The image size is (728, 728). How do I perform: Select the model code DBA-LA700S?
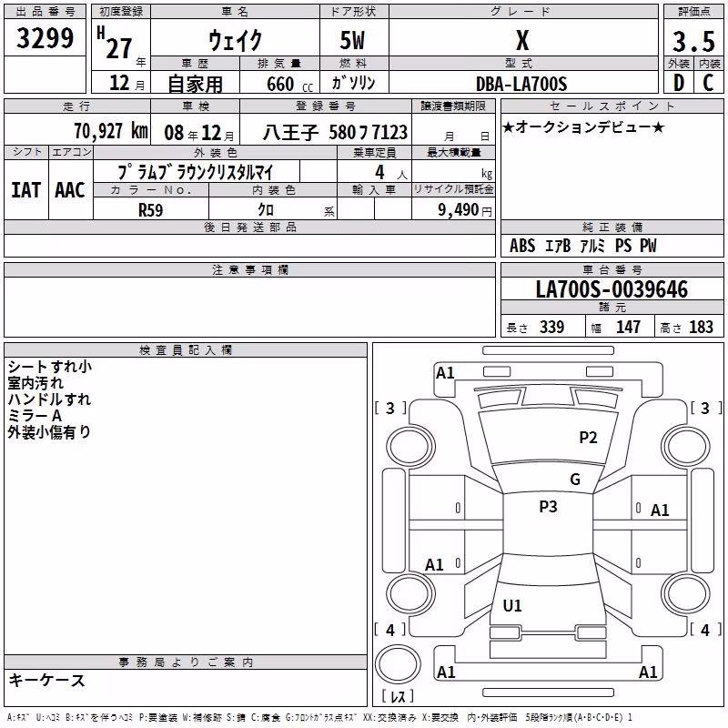(x=521, y=84)
